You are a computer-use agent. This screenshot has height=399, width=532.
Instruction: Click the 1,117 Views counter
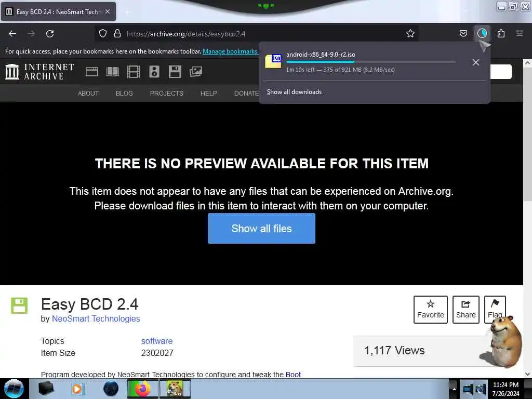coord(394,351)
